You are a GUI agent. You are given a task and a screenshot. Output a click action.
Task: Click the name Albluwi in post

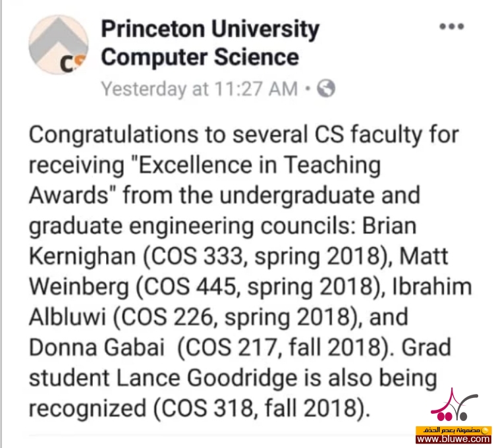point(67,317)
